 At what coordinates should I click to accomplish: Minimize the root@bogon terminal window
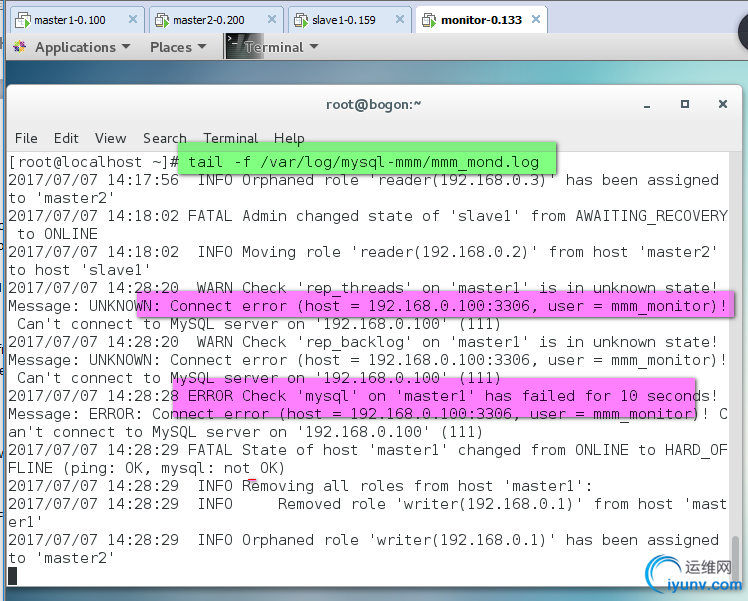coord(647,104)
